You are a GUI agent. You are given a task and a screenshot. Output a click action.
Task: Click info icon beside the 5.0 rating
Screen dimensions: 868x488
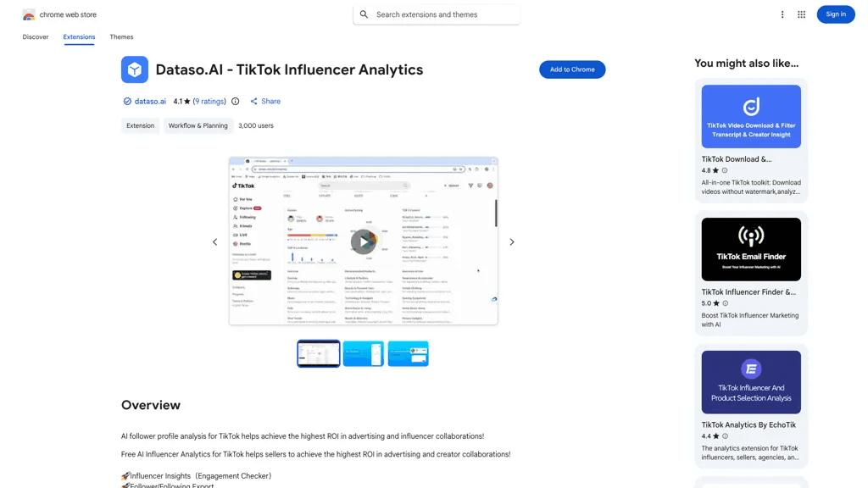click(x=726, y=303)
